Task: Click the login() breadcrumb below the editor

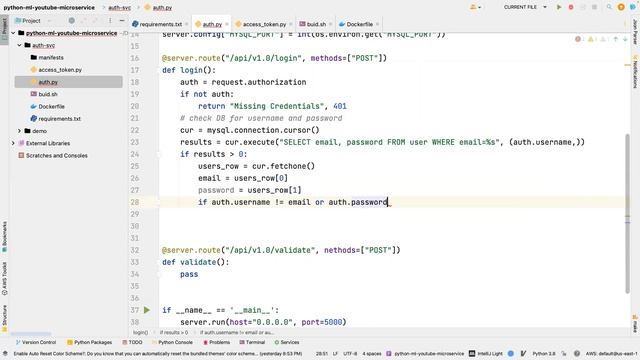Action: [x=140, y=333]
